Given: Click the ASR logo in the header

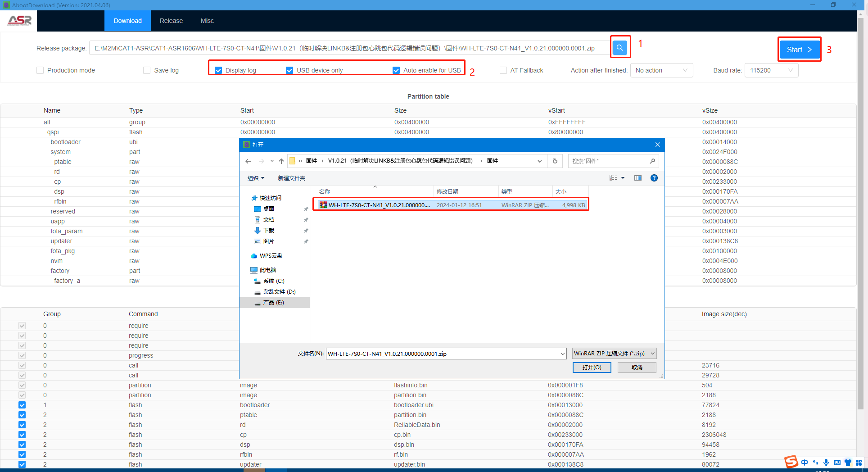Looking at the screenshot, I should (x=19, y=21).
